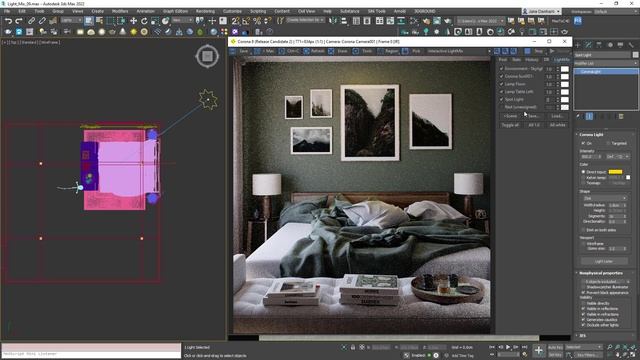
Task: Activate the Select Object tool
Action: (x=89, y=21)
